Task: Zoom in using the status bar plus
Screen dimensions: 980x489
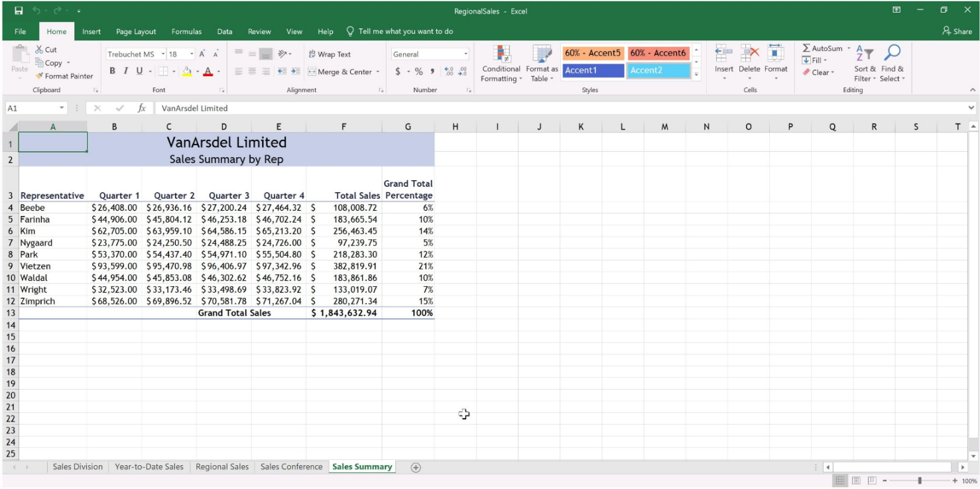Action: [955, 481]
